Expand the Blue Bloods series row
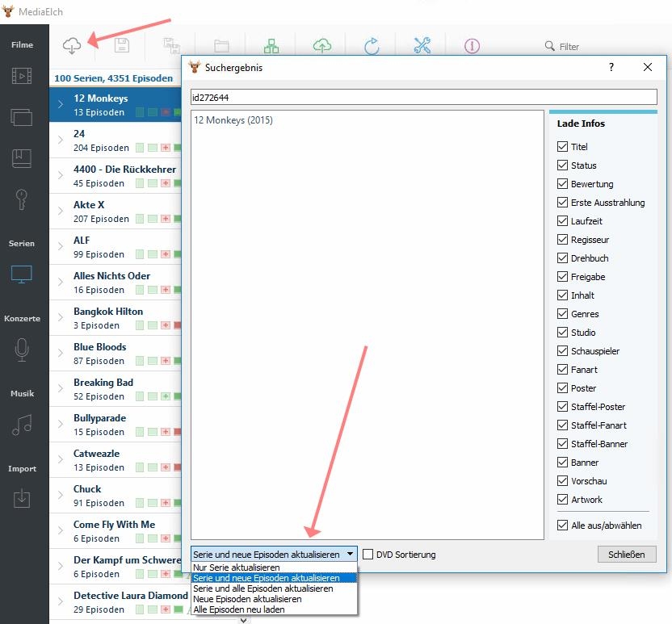 click(x=61, y=353)
